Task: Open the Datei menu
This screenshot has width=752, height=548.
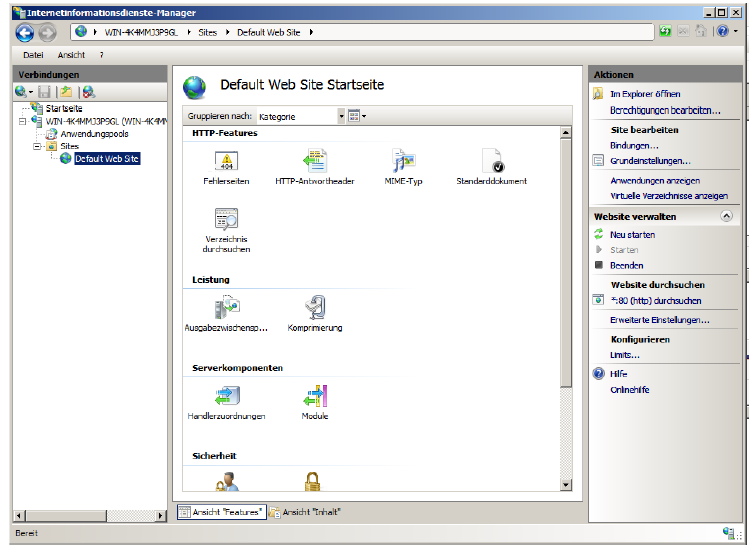Action: (x=33, y=55)
